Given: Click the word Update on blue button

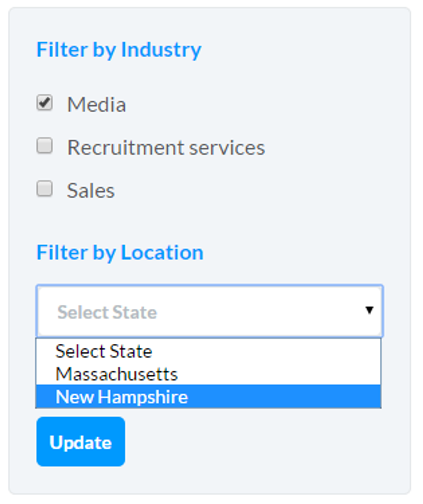Looking at the screenshot, I should tap(81, 443).
